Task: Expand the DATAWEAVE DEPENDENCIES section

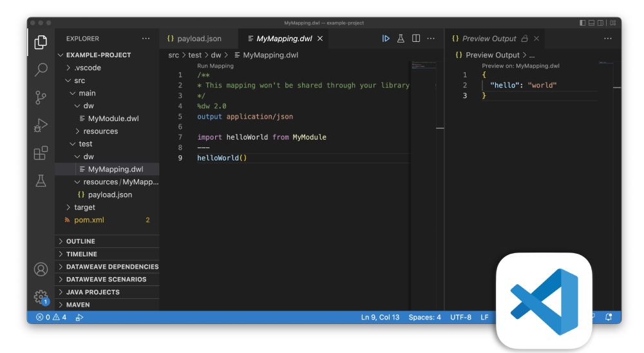Action: (x=107, y=267)
